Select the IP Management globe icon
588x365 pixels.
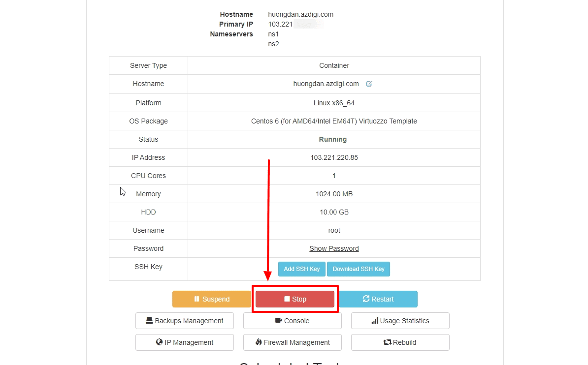pos(159,342)
